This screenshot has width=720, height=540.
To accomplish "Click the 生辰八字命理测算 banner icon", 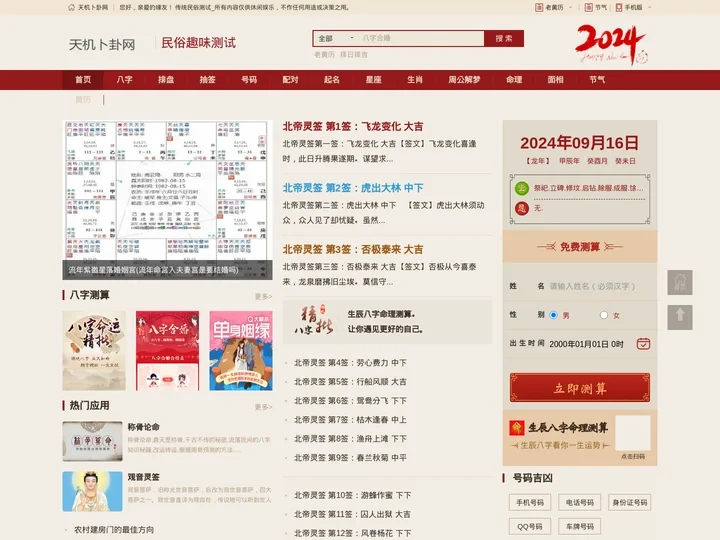I will pyautogui.click(x=517, y=428).
